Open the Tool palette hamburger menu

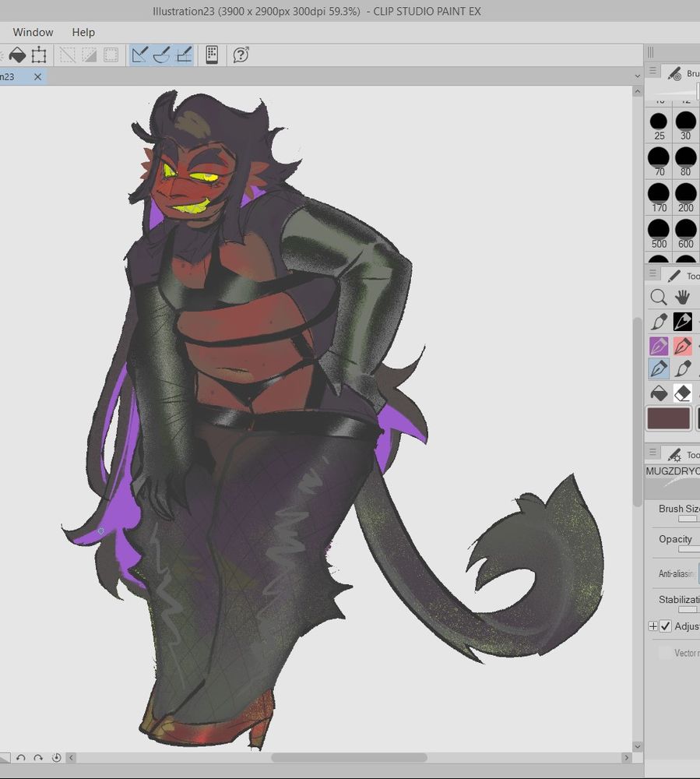(653, 274)
